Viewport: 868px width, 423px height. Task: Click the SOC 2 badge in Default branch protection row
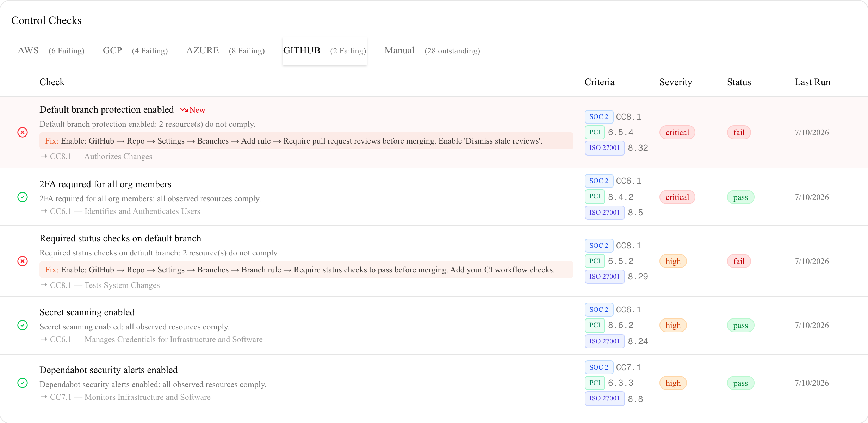[599, 117]
